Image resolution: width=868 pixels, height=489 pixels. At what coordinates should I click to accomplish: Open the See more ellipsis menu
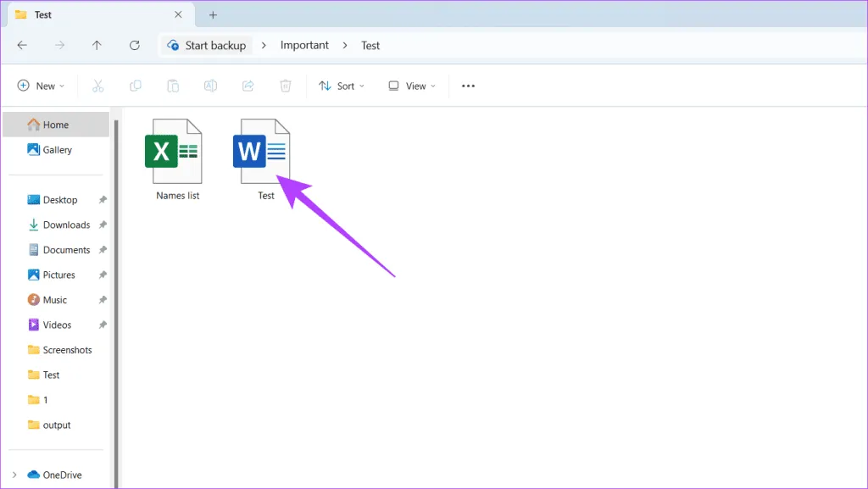click(468, 86)
